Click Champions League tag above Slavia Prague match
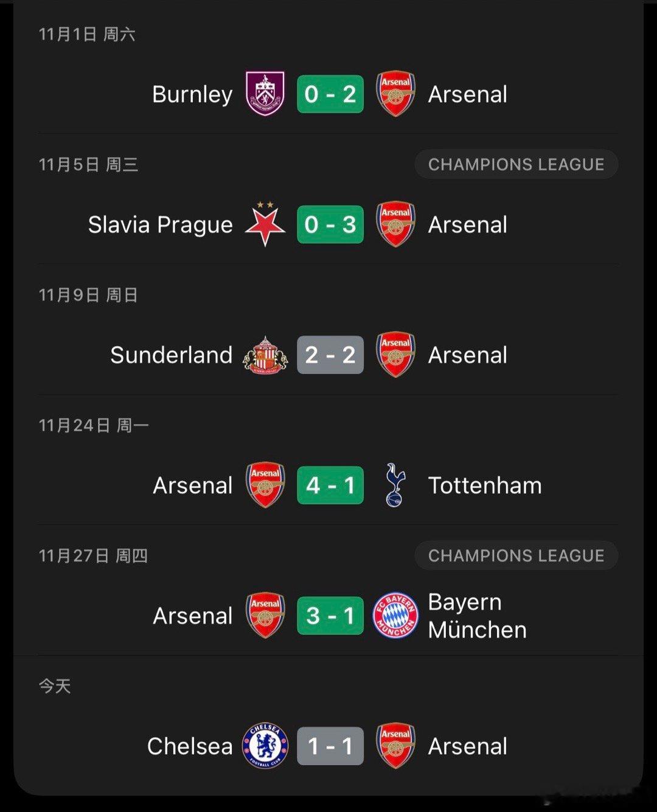Image resolution: width=657 pixels, height=812 pixels. pyautogui.click(x=516, y=164)
